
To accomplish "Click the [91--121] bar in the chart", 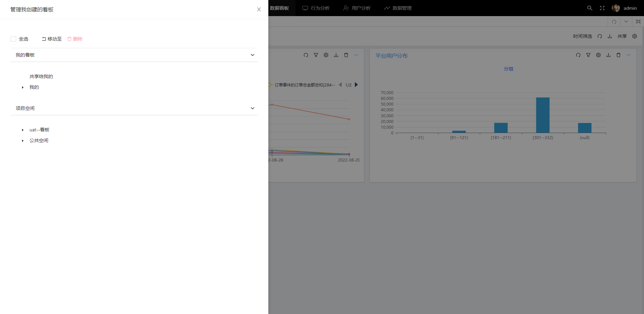I will 459,132.
